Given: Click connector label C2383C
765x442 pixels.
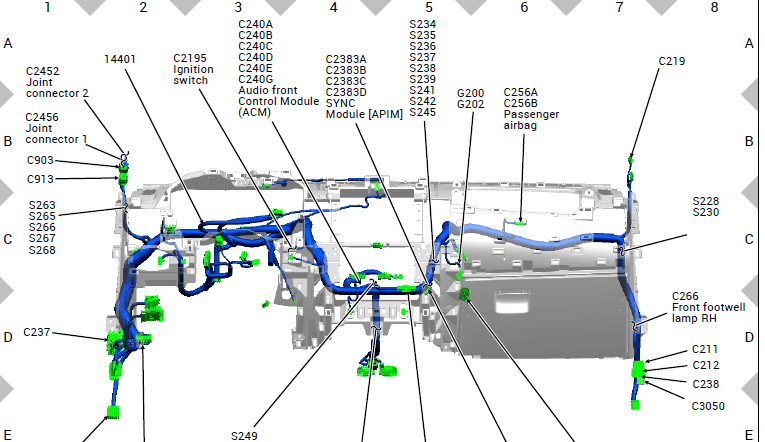Looking at the screenshot, I should tap(346, 81).
